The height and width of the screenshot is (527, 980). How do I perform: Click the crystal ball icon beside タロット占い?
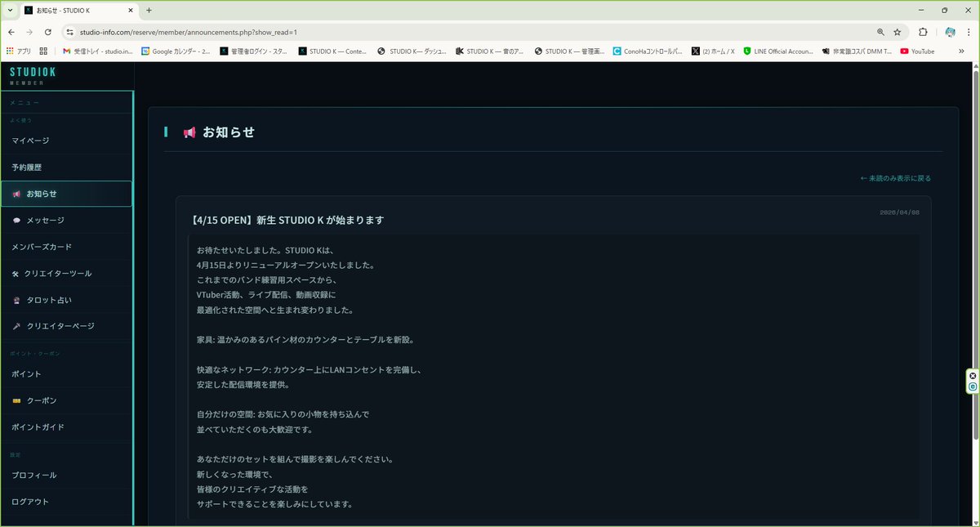pyautogui.click(x=17, y=300)
